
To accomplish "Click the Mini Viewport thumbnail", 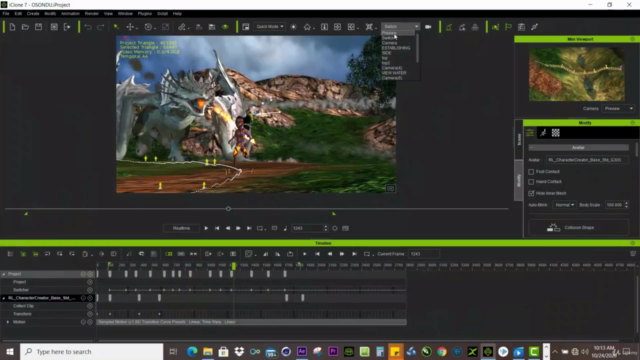I will (x=576, y=74).
